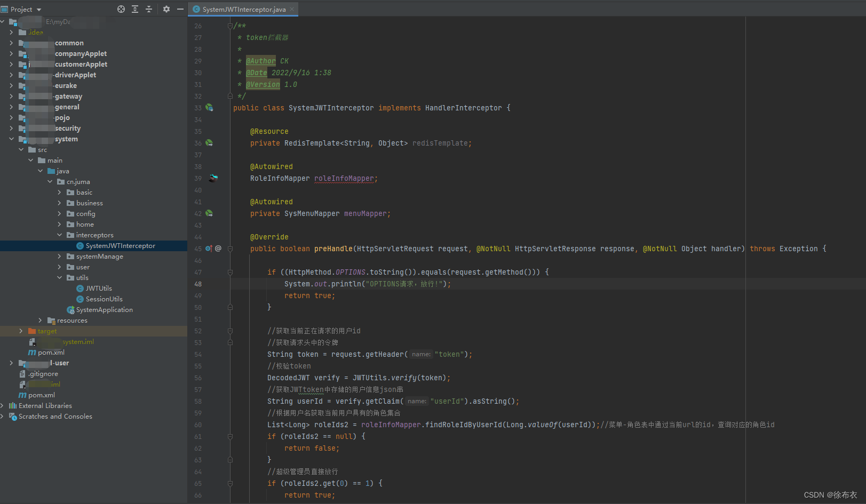Open the system module pom.xml
The height and width of the screenshot is (504, 866).
[51, 352]
